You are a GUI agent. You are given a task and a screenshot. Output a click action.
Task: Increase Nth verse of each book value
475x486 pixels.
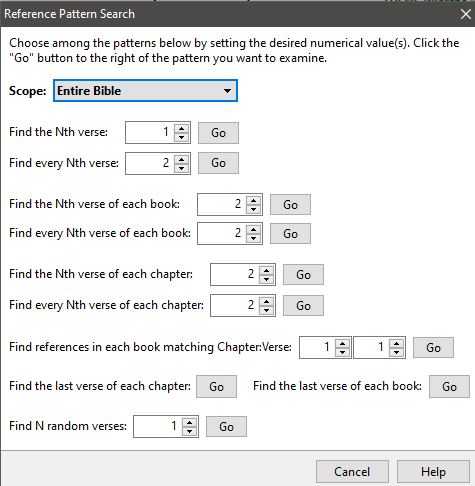click(253, 201)
